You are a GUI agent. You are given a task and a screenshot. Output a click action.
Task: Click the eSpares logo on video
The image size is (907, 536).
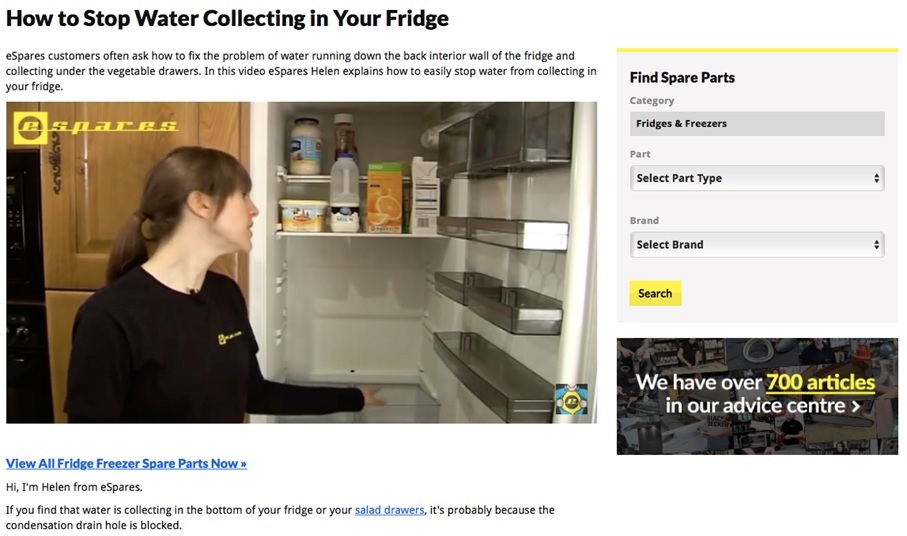click(x=96, y=127)
